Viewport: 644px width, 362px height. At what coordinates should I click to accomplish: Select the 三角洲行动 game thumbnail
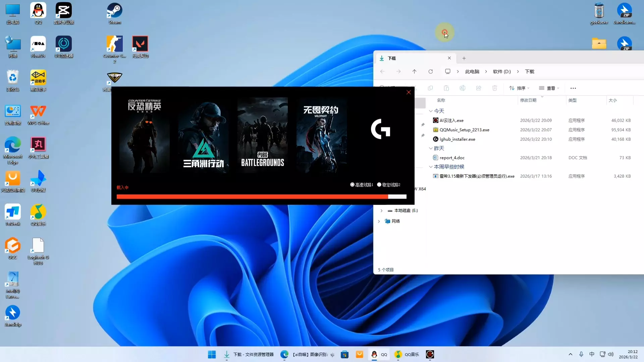(x=204, y=135)
